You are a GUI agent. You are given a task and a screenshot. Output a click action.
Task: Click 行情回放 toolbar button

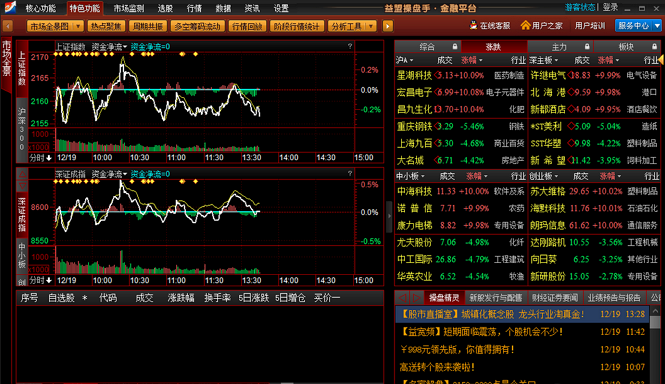[x=247, y=26]
